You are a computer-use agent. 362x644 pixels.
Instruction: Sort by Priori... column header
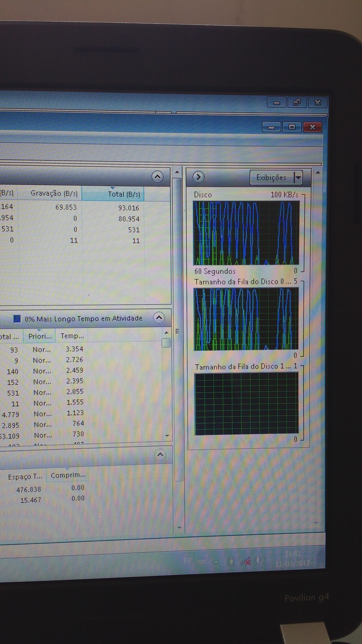tap(40, 336)
